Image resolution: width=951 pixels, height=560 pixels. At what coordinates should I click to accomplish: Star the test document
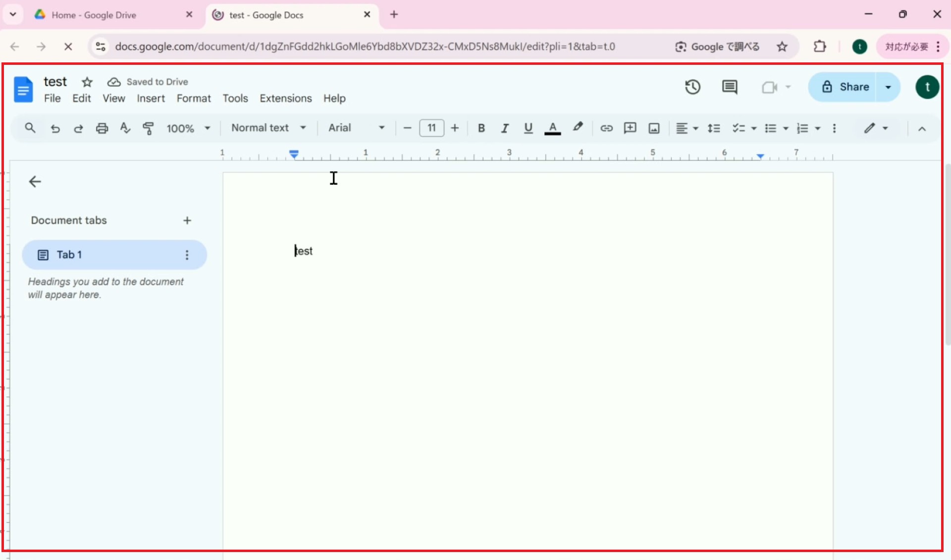pos(87,82)
